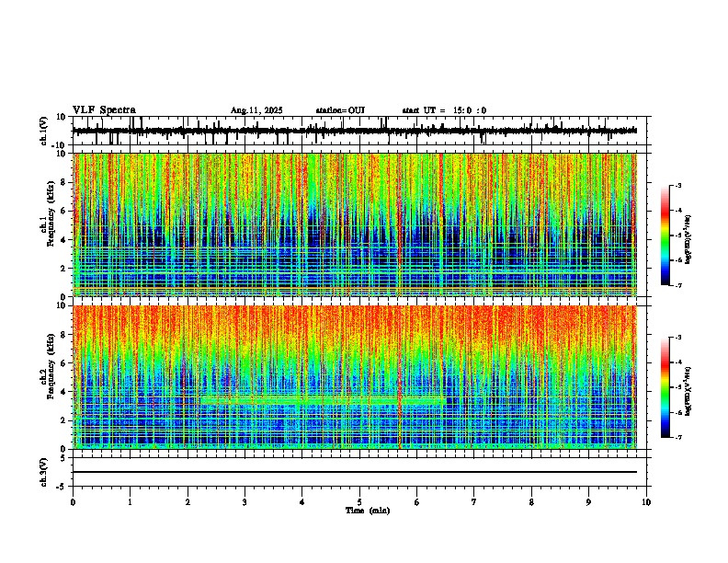
Task: Click the ch.1 voltage waveform trace
Action: [354, 131]
